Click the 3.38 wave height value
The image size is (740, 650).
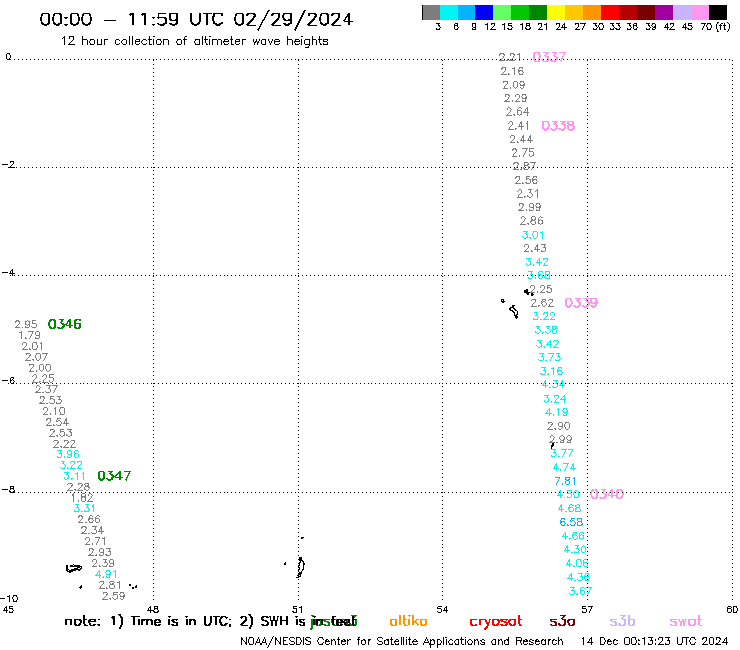[546, 330]
